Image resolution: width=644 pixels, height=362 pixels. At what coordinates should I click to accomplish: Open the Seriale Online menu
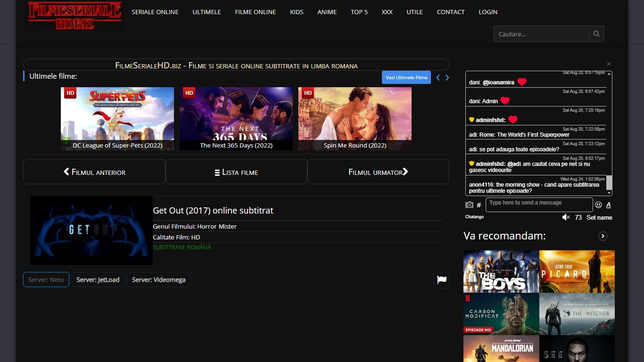click(155, 12)
